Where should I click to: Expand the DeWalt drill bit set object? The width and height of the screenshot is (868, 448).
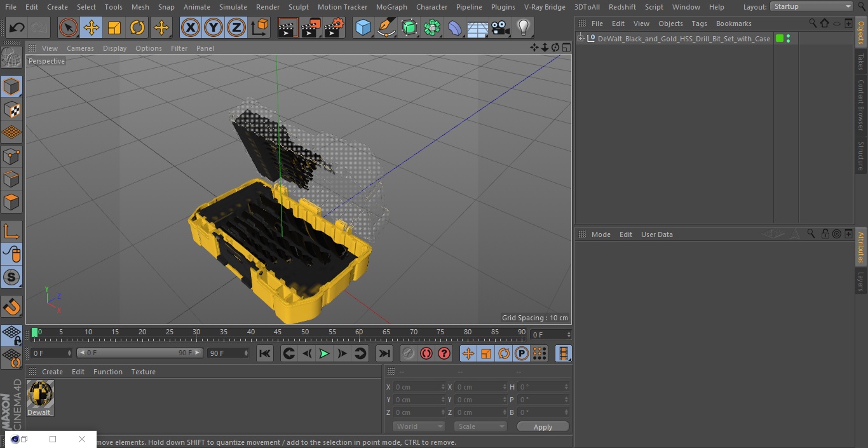point(580,39)
